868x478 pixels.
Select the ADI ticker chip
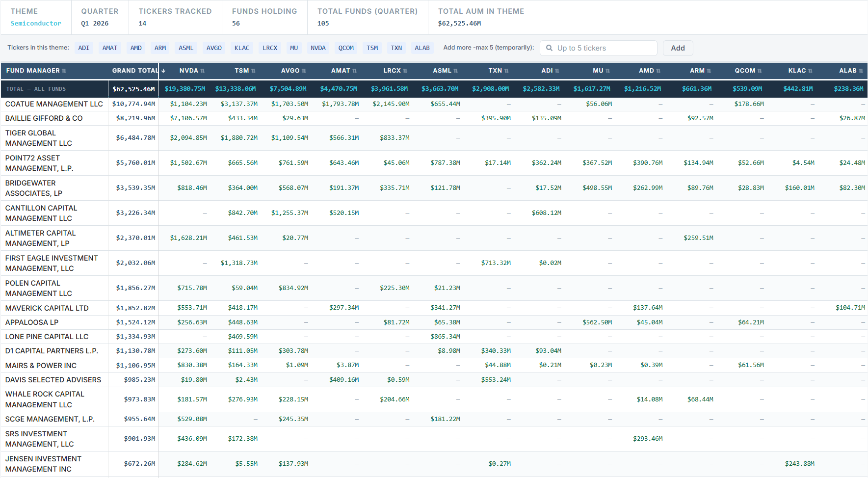[x=84, y=48]
